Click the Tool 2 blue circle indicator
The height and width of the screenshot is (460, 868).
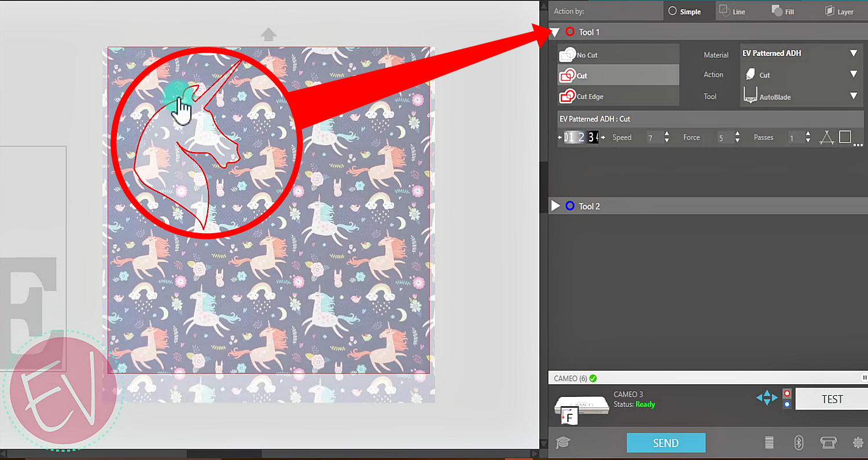tap(569, 206)
